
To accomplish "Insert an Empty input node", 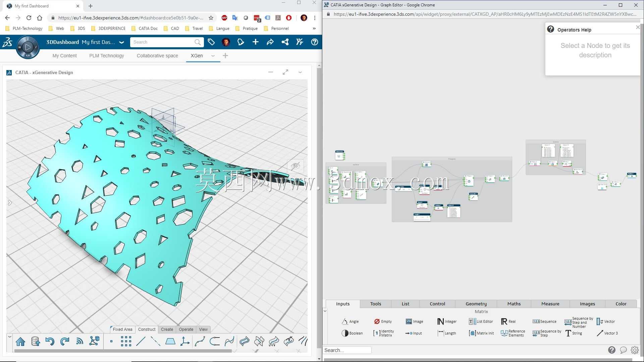I will 383,321.
